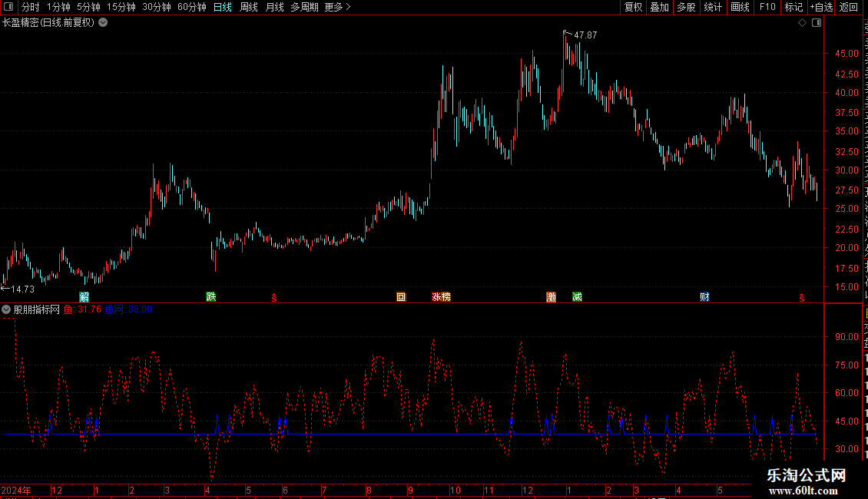
Task: Select the 5分钟 period tab
Action: pyautogui.click(x=88, y=7)
